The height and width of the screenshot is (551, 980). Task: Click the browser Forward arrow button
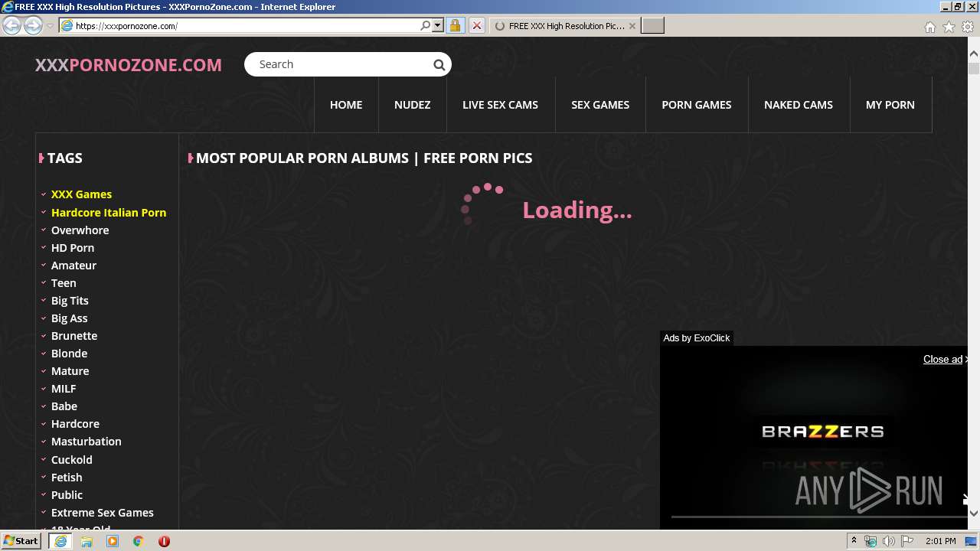(x=33, y=25)
